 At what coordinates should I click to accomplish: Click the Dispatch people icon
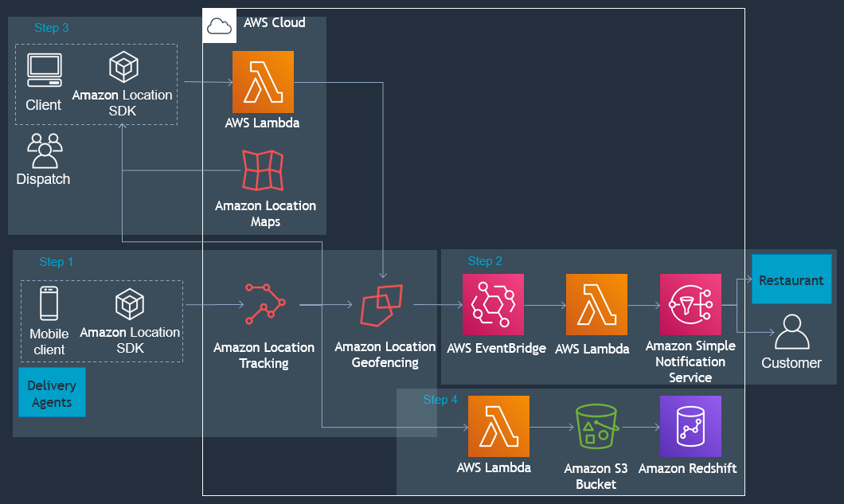pyautogui.click(x=44, y=150)
